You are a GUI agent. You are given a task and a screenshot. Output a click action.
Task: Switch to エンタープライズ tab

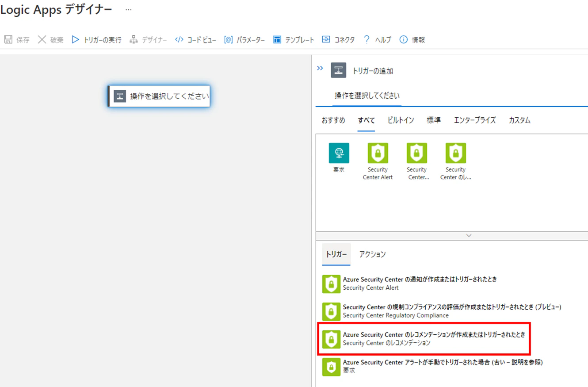475,120
